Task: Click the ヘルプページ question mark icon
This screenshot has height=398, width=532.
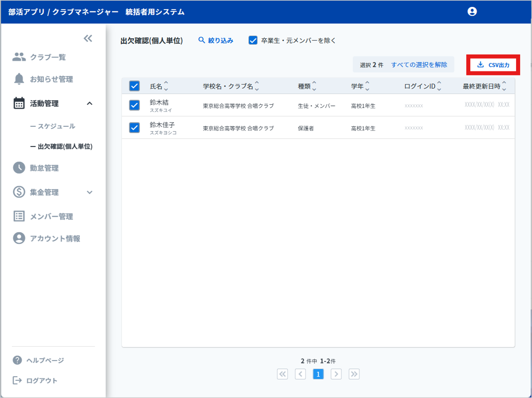Action: coord(17,360)
